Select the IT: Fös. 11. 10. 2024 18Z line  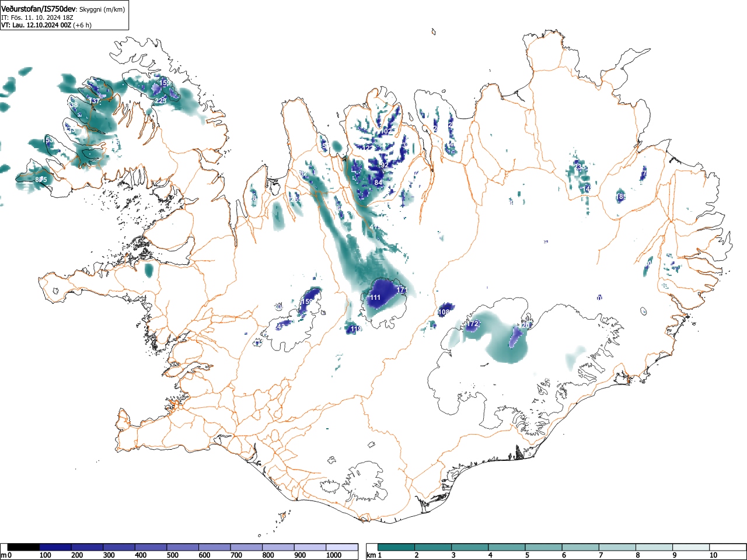(39, 17)
